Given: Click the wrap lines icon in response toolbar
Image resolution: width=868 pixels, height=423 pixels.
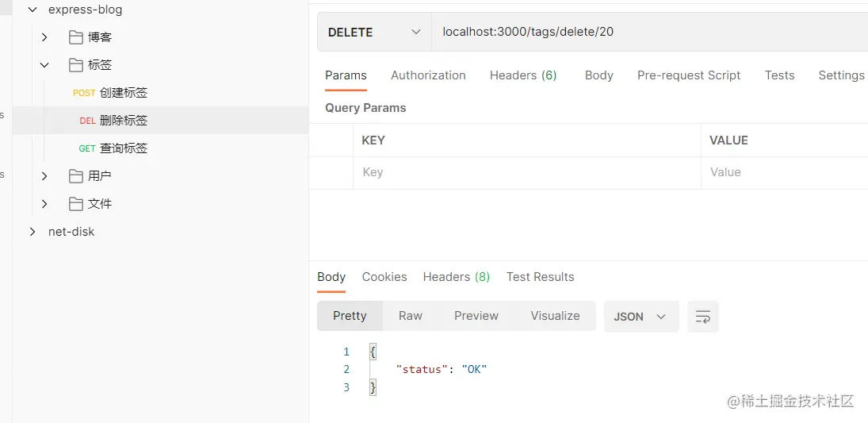Looking at the screenshot, I should click(x=702, y=317).
